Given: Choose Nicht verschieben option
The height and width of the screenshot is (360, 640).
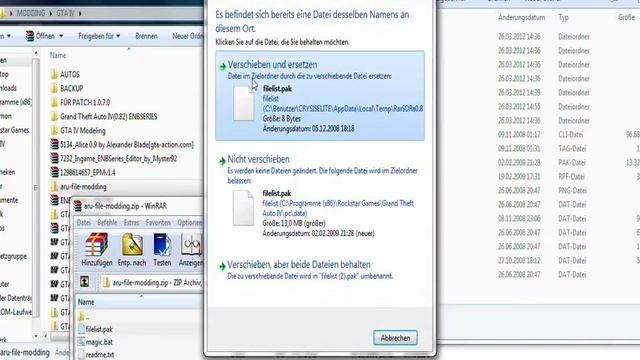Looking at the screenshot, I should tap(320, 197).
